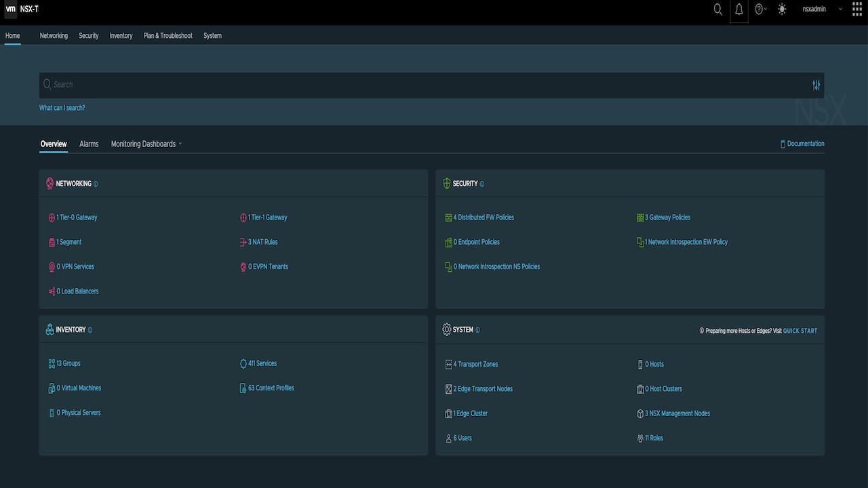Image resolution: width=868 pixels, height=488 pixels.
Task: Open the 6 Users link
Action: [x=462, y=438]
